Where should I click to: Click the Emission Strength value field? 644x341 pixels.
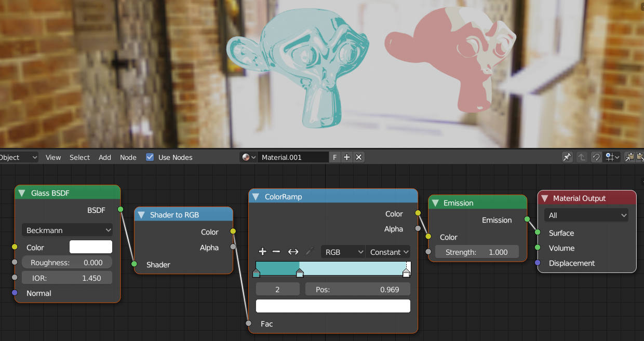pos(477,252)
